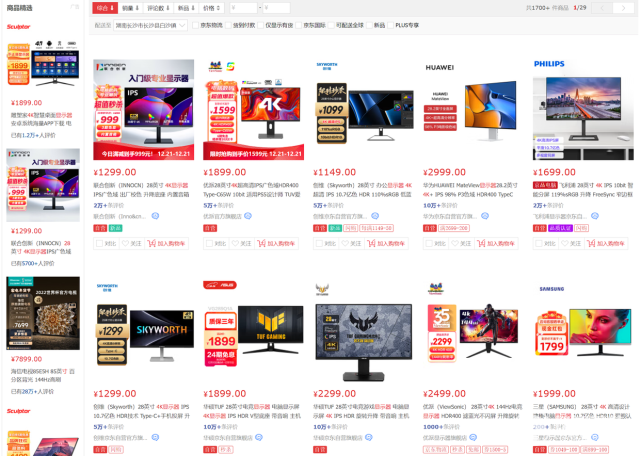Open INNOCN ¥1299 monitor title link
641x456 pixels.
coord(141,190)
